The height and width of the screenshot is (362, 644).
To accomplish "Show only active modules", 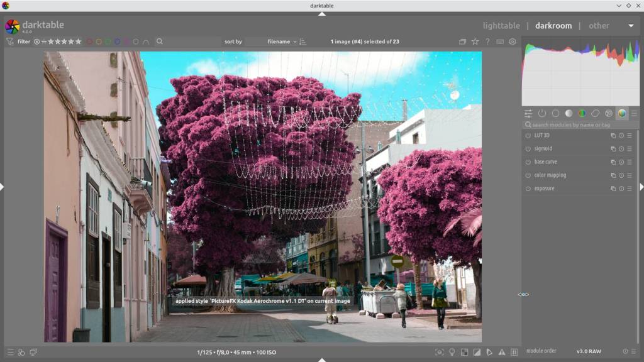I will click(542, 113).
